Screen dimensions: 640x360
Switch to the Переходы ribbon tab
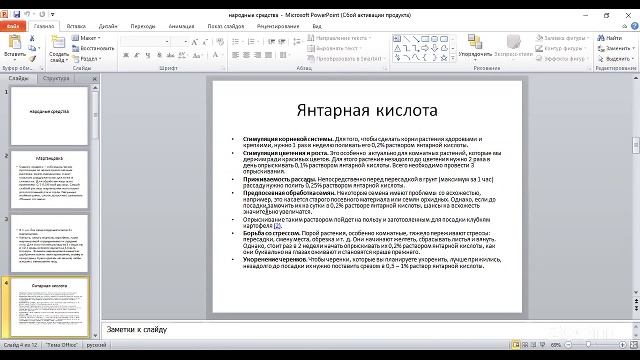coord(143,26)
